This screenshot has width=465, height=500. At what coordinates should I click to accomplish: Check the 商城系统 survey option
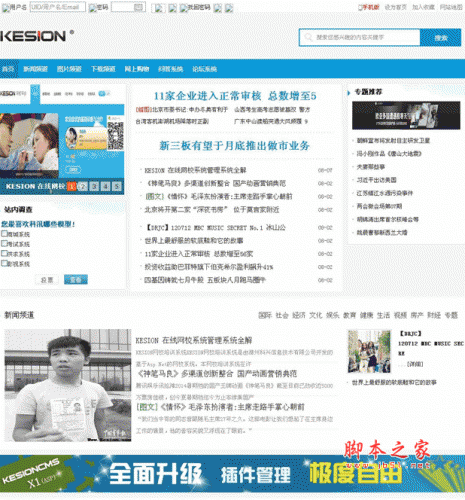(x=4, y=234)
